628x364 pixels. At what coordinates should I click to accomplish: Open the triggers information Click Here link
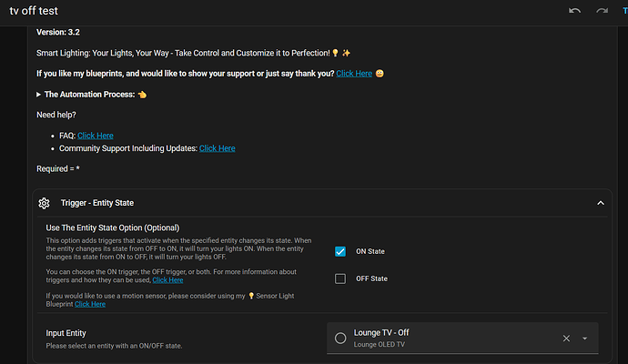click(167, 280)
